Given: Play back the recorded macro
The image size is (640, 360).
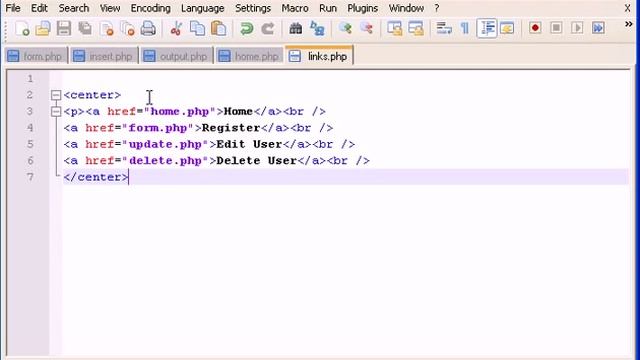Looking at the screenshot, I should (577, 28).
